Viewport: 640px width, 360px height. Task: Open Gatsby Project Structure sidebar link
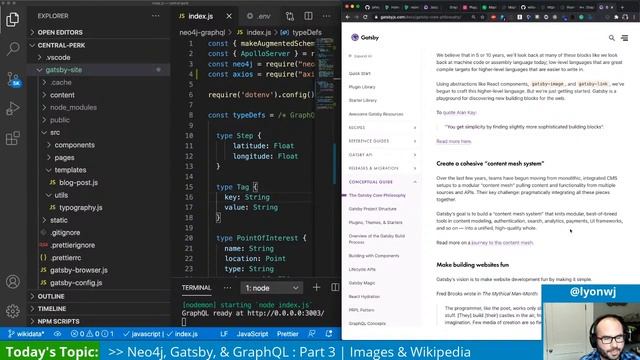372,209
